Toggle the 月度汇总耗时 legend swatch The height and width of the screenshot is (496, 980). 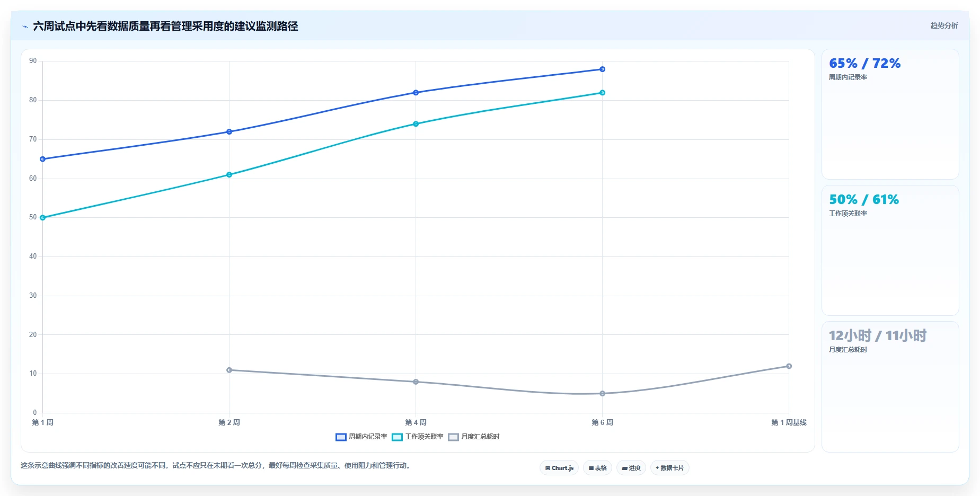click(453, 437)
